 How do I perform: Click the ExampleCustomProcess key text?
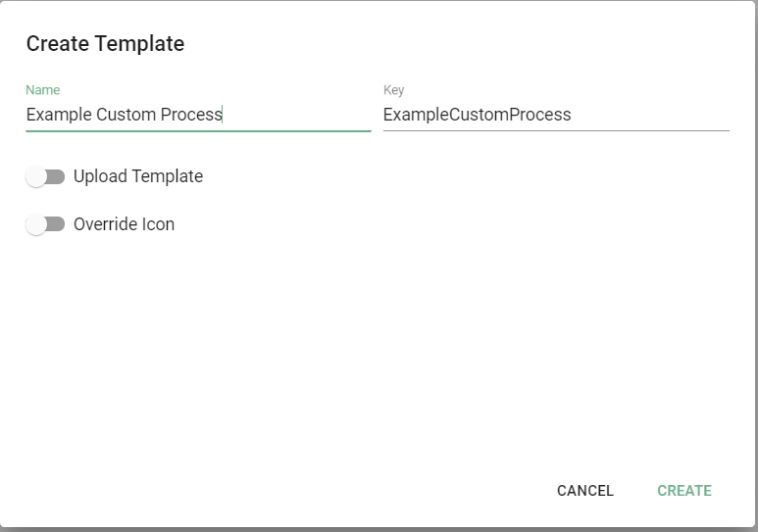coord(477,115)
